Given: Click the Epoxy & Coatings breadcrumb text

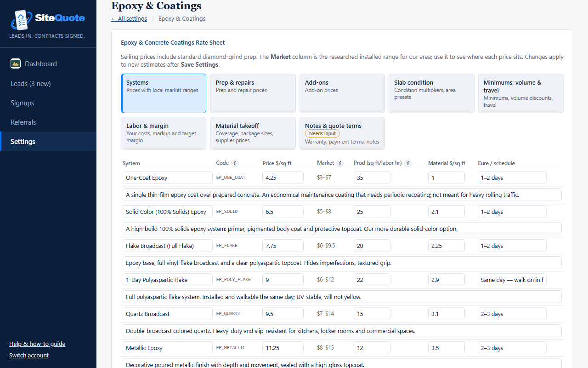Looking at the screenshot, I should click(182, 19).
